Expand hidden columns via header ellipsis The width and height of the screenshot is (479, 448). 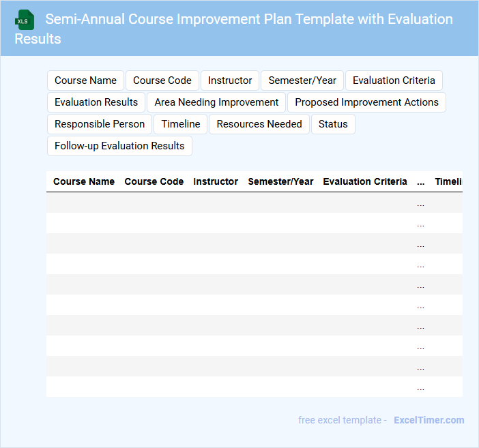pos(420,182)
